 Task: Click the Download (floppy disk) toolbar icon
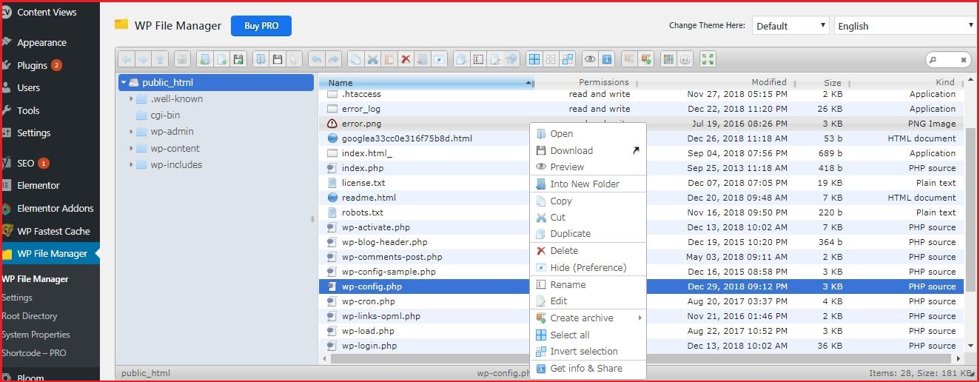(277, 59)
